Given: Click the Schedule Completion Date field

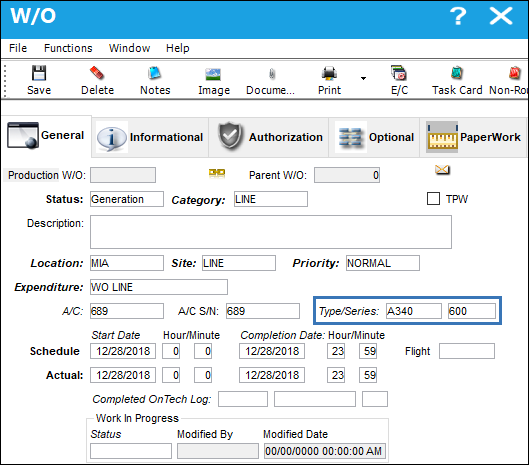Looking at the screenshot, I should (272, 351).
